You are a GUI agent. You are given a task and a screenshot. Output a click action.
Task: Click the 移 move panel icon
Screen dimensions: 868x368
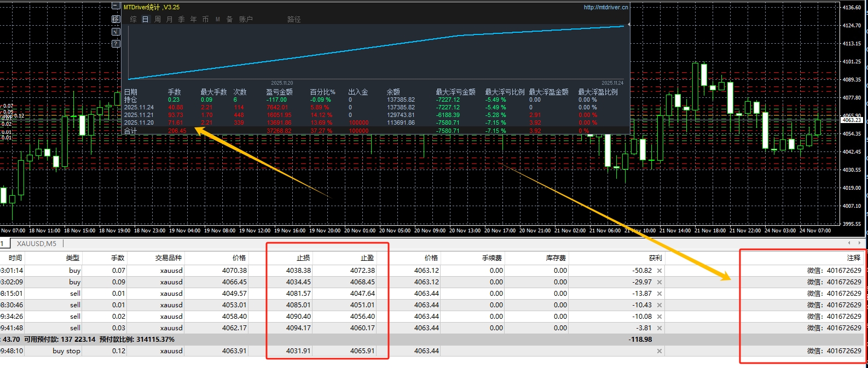115,19
